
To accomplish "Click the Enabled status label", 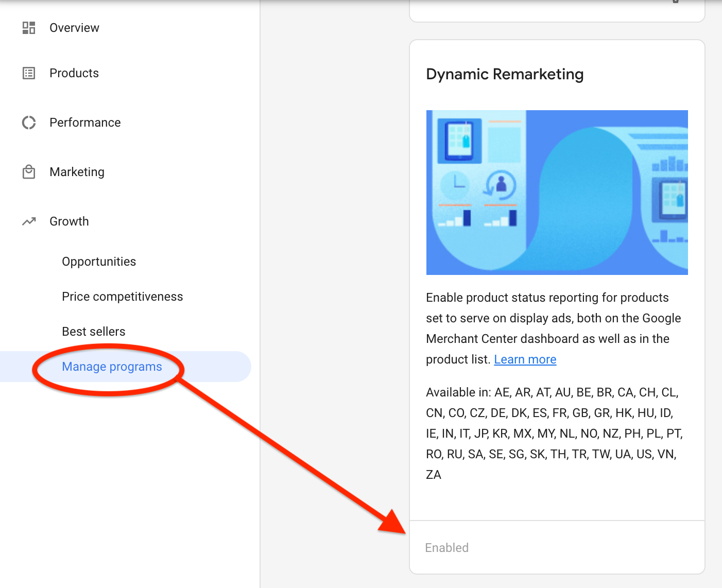I will 447,548.
